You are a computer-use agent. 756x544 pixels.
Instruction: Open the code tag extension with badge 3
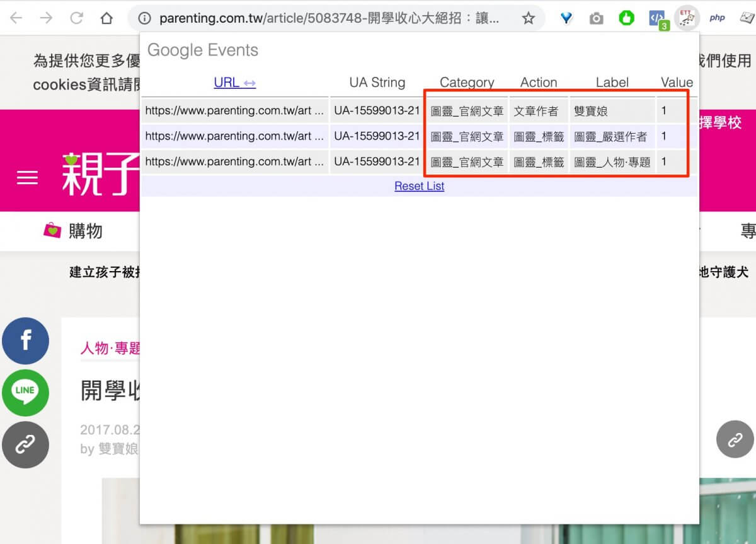click(657, 19)
